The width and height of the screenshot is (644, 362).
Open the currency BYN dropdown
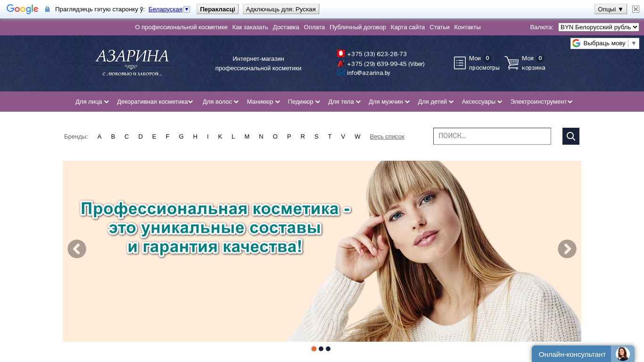(x=598, y=27)
